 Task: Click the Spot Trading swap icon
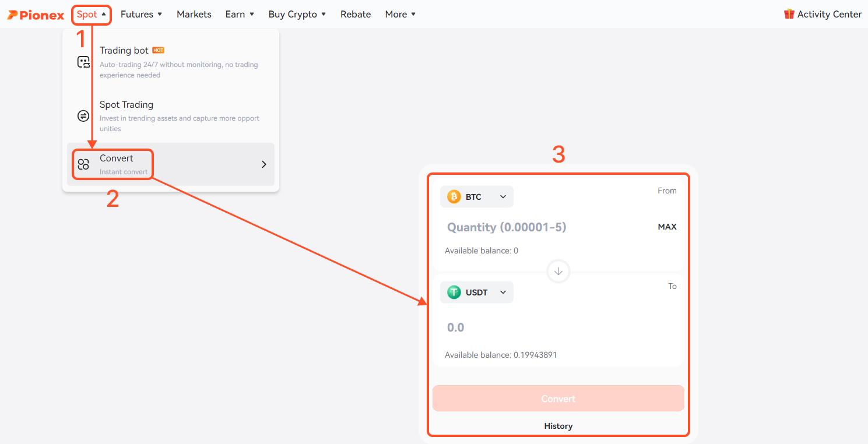pos(83,116)
